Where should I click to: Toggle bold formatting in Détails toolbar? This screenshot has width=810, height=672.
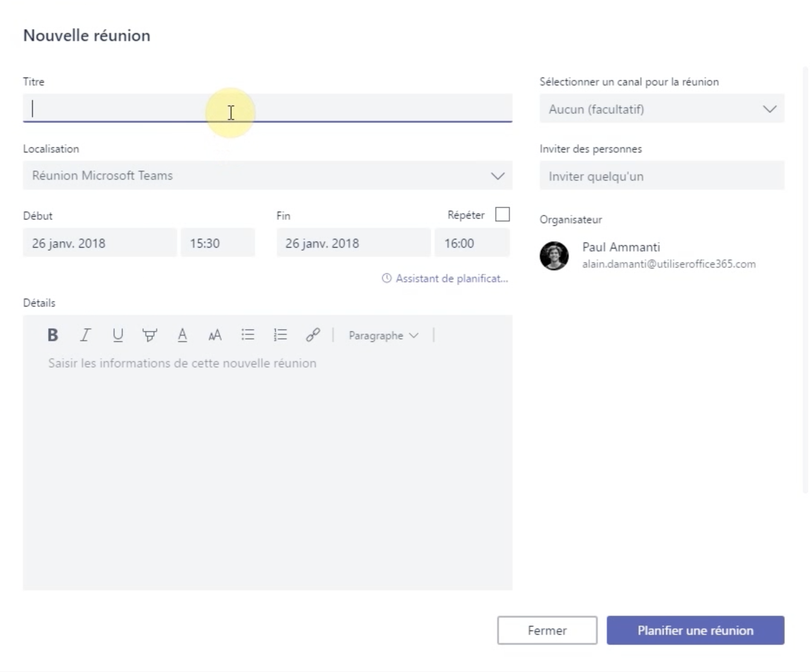pyautogui.click(x=53, y=335)
